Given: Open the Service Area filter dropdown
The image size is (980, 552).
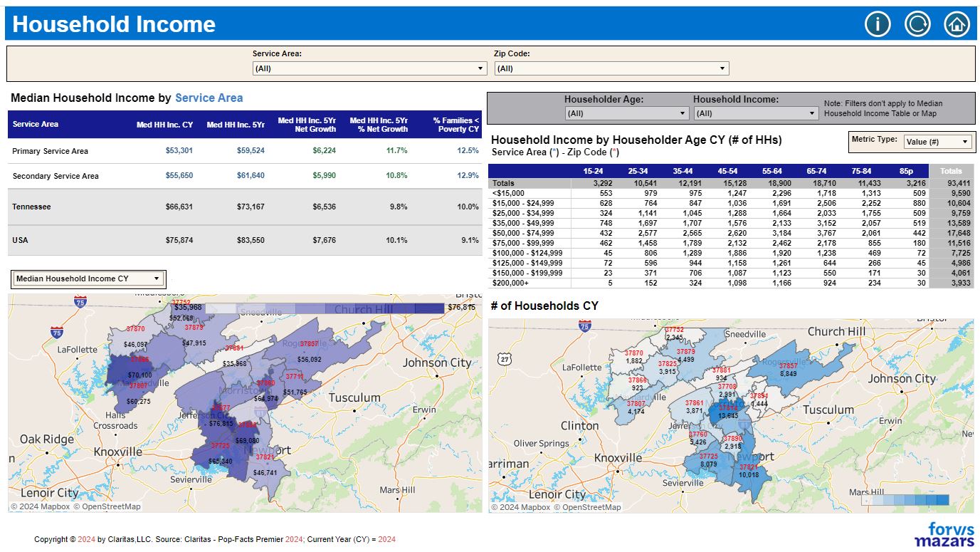Looking at the screenshot, I should pos(369,68).
